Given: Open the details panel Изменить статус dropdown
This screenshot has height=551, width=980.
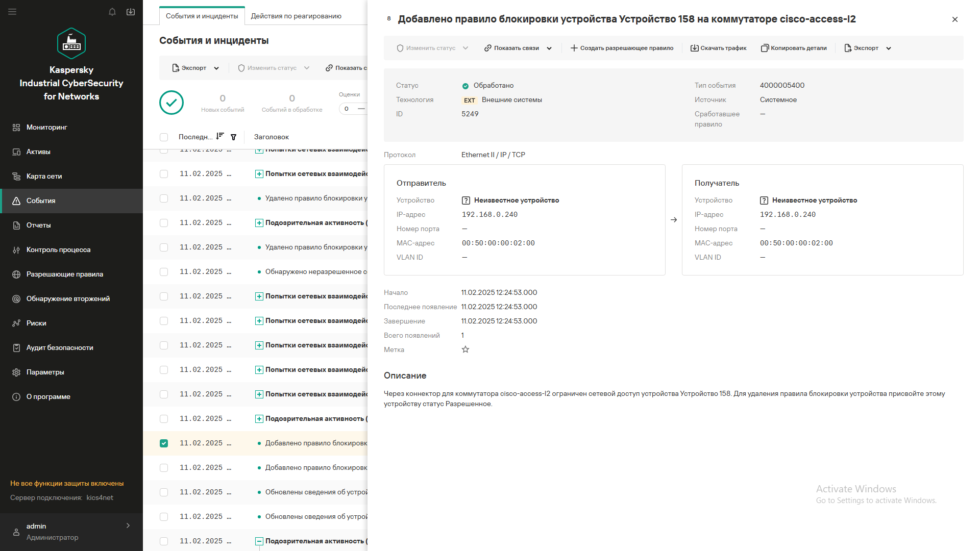Looking at the screenshot, I should [x=432, y=48].
